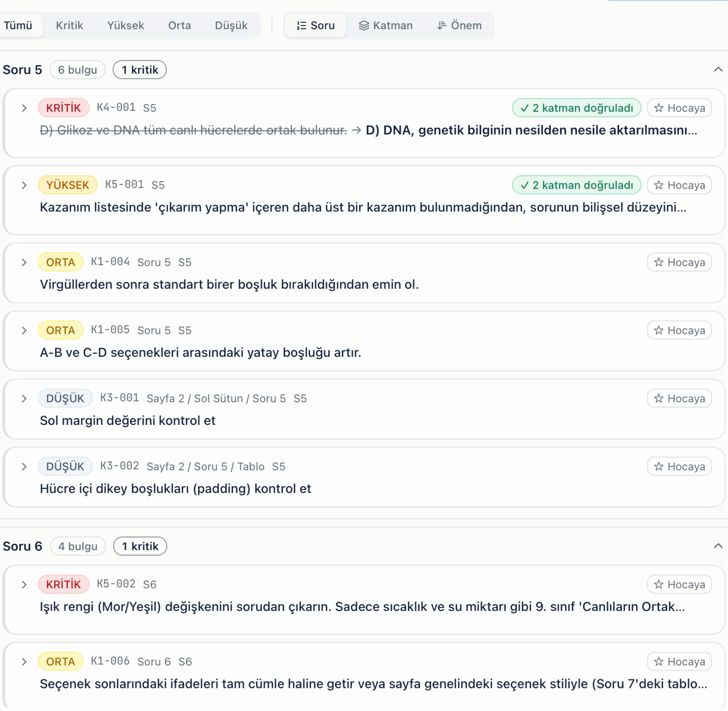The height and width of the screenshot is (711, 728).
Task: Click '2 katman doğruladı' badge on K5-001
Action: [576, 185]
